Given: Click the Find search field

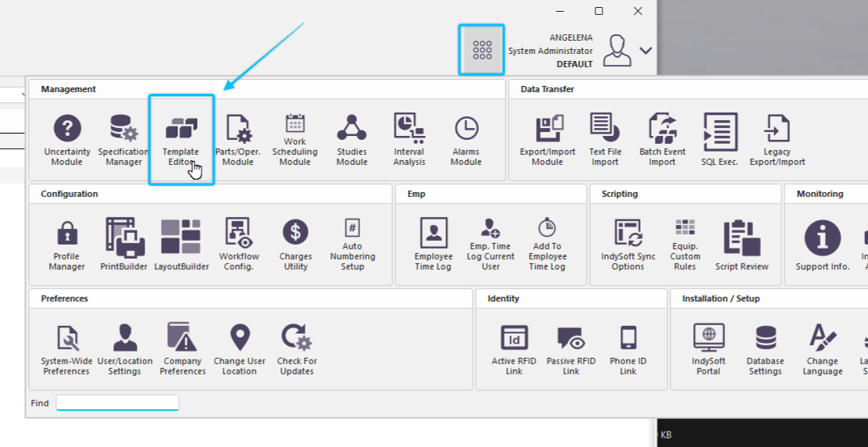Looking at the screenshot, I should tap(117, 403).
